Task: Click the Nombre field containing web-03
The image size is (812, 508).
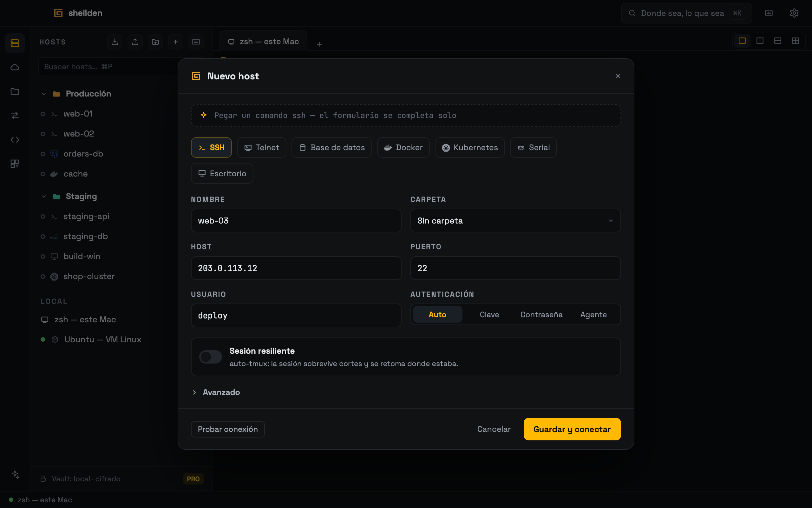Action: tap(296, 221)
